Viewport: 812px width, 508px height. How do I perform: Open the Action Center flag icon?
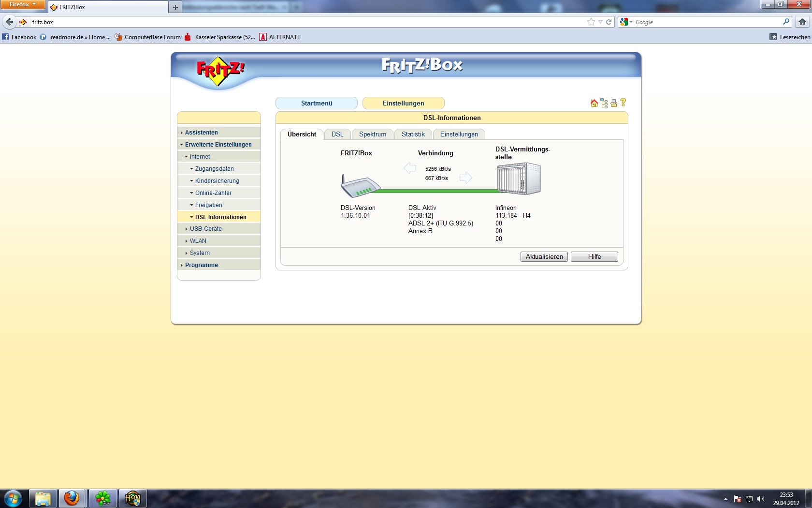pyautogui.click(x=738, y=499)
